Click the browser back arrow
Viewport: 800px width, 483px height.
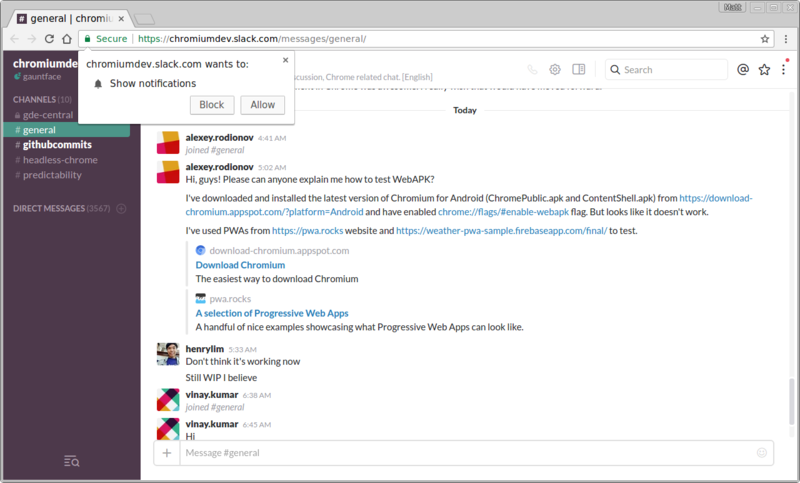coord(14,39)
